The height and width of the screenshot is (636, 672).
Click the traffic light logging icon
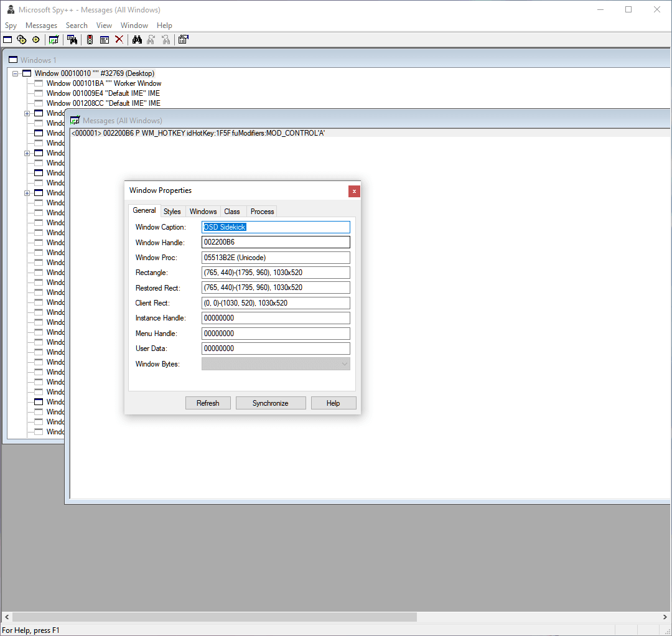click(x=90, y=40)
